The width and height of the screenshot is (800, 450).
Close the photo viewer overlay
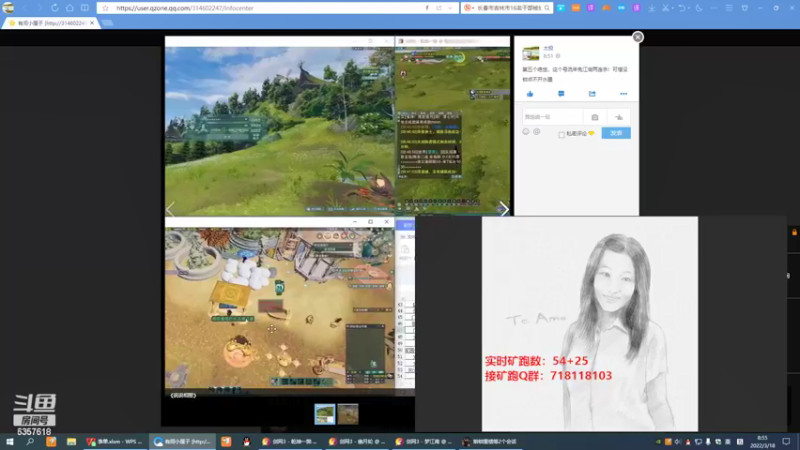coord(638,37)
